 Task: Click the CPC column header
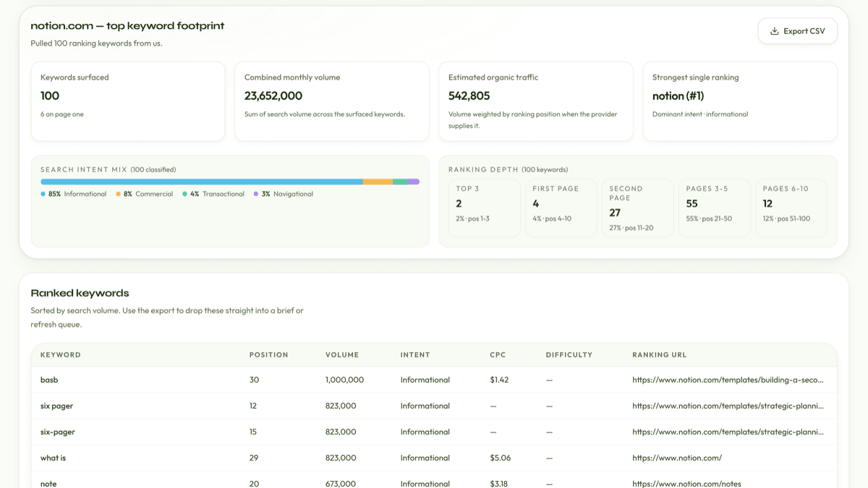pos(498,355)
